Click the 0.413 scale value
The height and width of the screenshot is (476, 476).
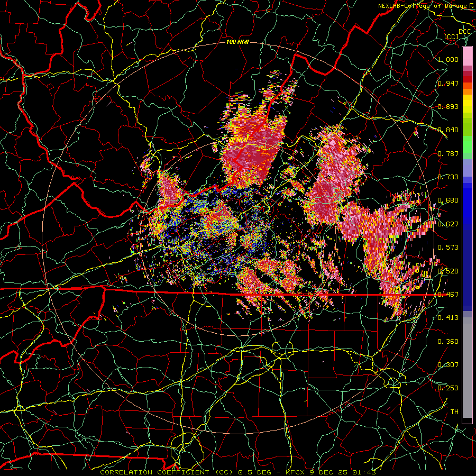coord(448,318)
